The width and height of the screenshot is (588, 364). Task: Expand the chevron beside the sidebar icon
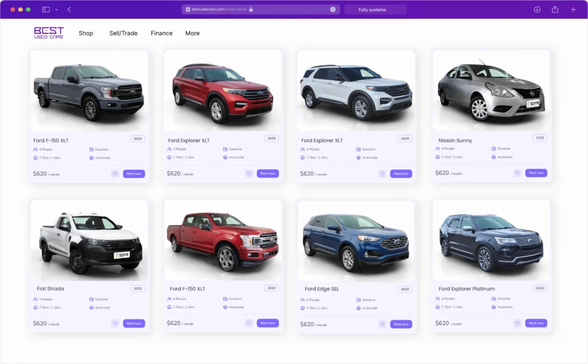pos(57,10)
